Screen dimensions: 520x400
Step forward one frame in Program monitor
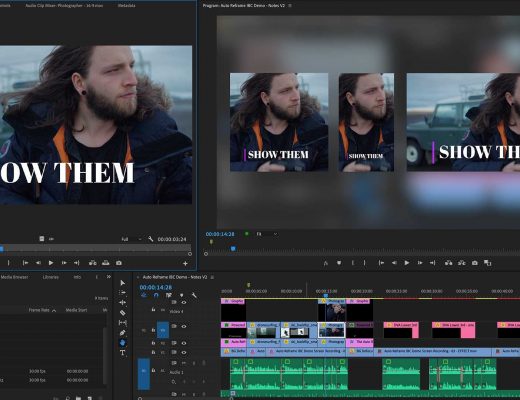click(x=420, y=263)
